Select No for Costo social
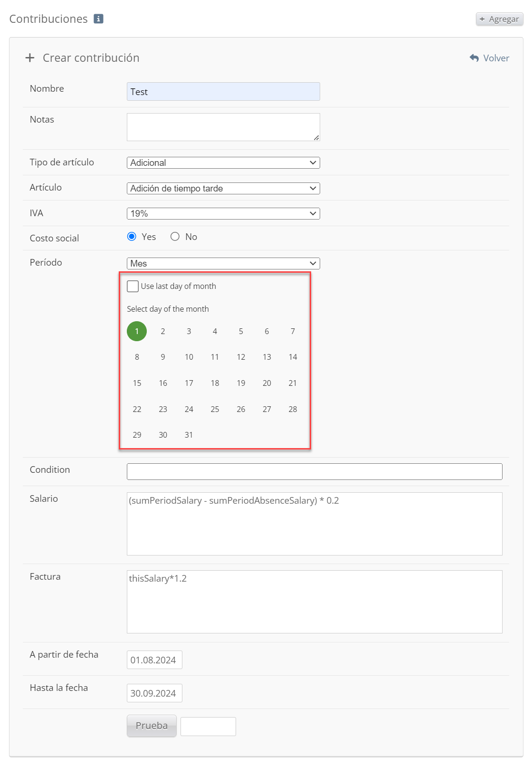The image size is (532, 766). [x=175, y=237]
